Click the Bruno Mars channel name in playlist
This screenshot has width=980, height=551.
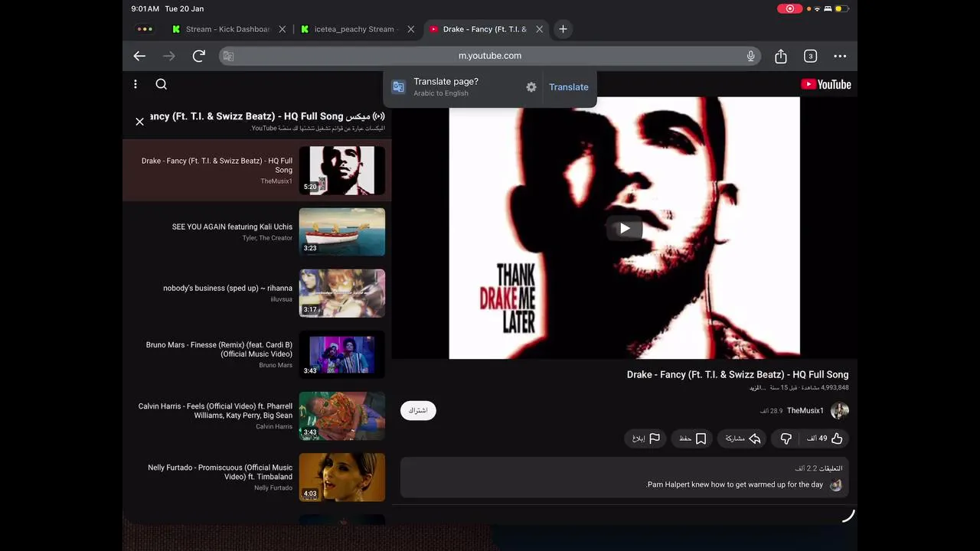coord(276,365)
